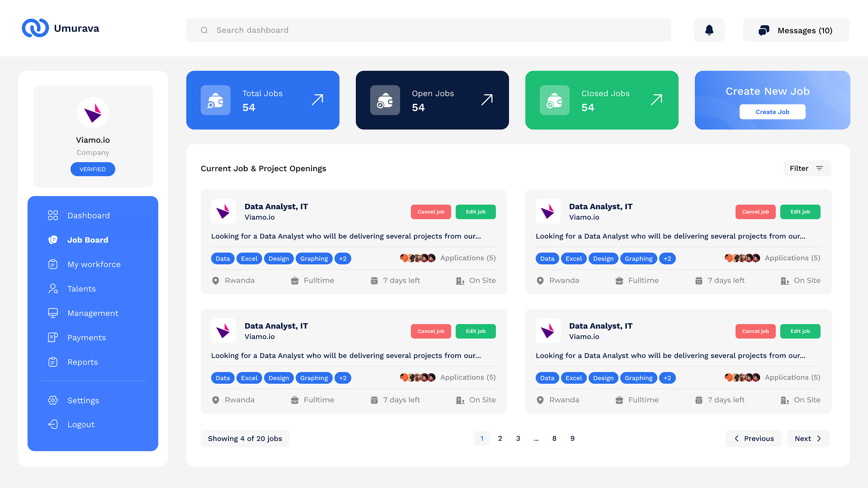This screenshot has height=488, width=868.
Task: Click the Search dashboard field
Action: click(x=428, y=30)
